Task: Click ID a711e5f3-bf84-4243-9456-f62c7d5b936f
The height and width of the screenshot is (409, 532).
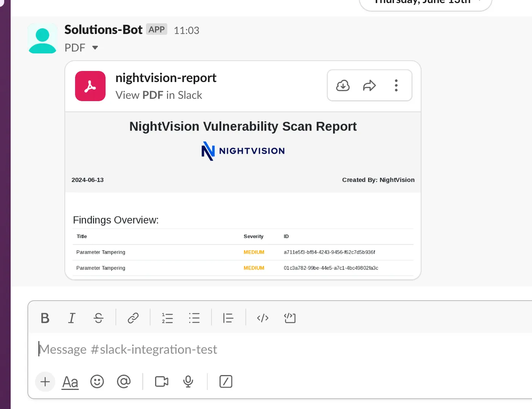Action: click(329, 252)
